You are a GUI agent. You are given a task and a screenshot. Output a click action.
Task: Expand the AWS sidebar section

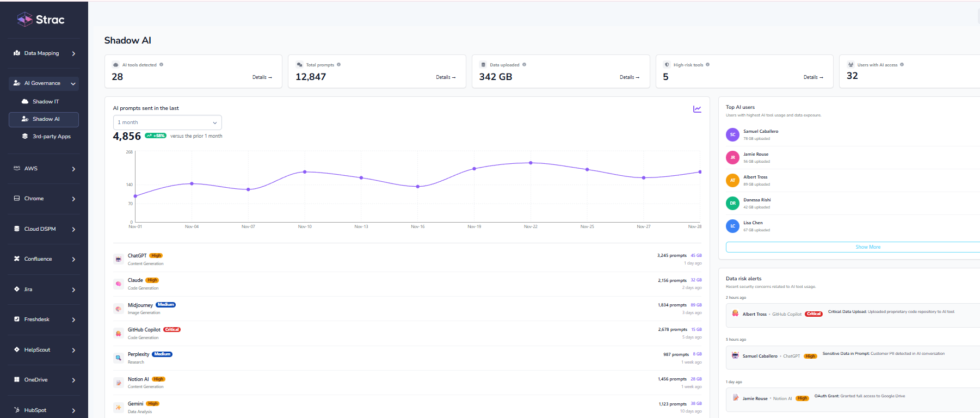(44, 169)
